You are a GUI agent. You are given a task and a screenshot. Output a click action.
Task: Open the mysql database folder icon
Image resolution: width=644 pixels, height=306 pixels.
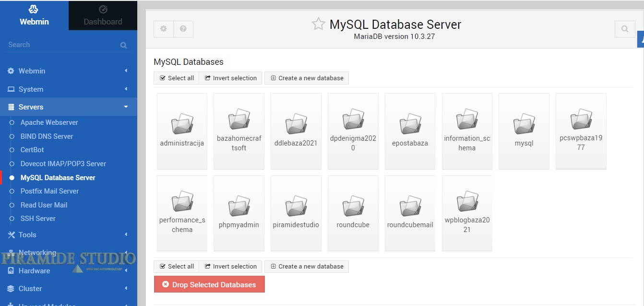pyautogui.click(x=524, y=124)
